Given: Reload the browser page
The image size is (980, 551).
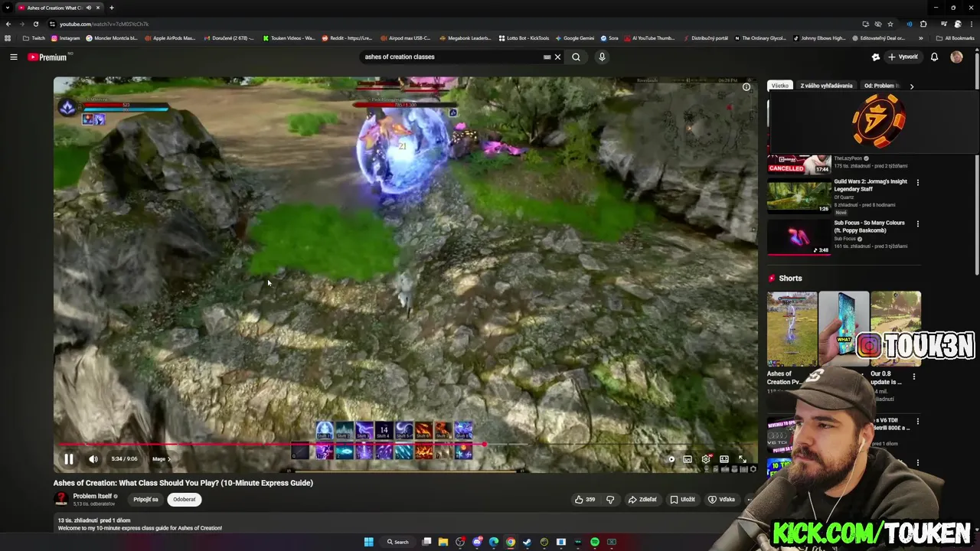Looking at the screenshot, I should click(x=36, y=24).
